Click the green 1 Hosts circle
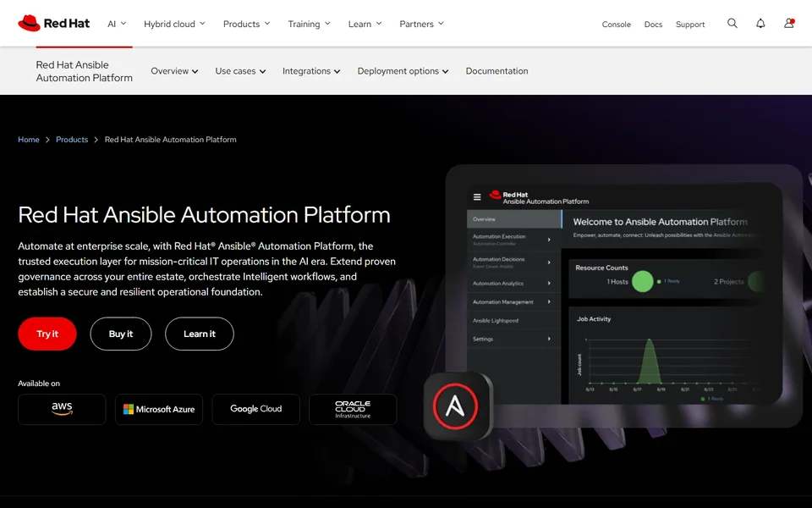Screen dimensions: 812x508 coord(643,281)
